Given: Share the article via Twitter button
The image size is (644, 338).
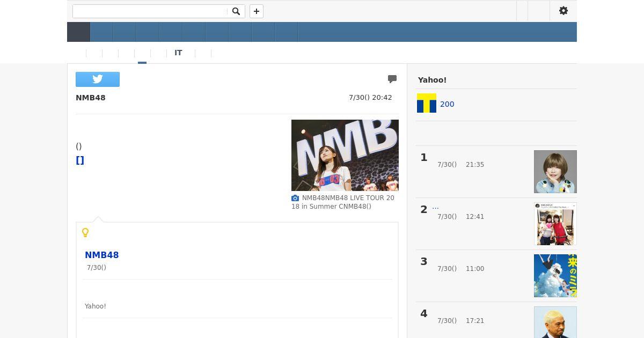Looking at the screenshot, I should coord(98,79).
